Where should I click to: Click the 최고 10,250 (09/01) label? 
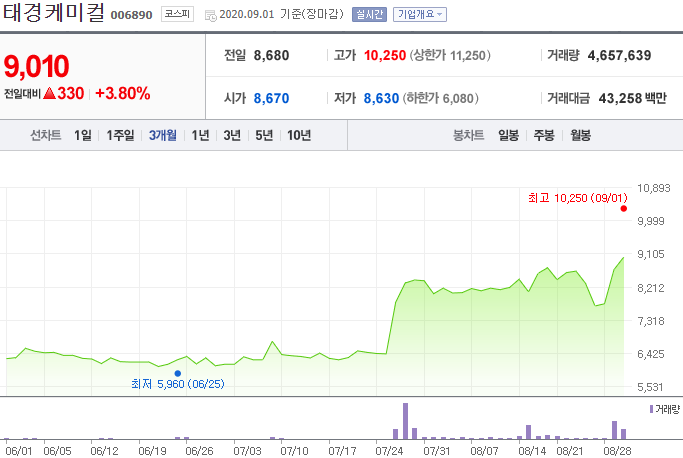(x=578, y=198)
